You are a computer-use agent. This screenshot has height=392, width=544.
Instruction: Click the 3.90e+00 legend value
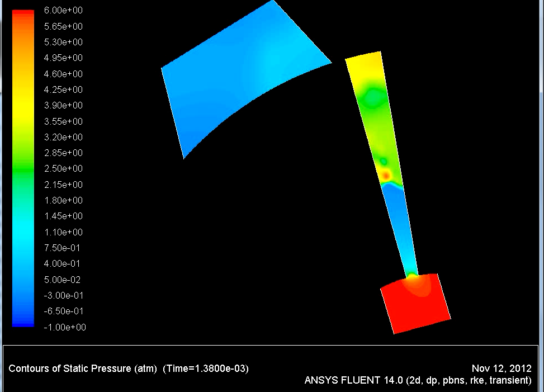tap(63, 105)
